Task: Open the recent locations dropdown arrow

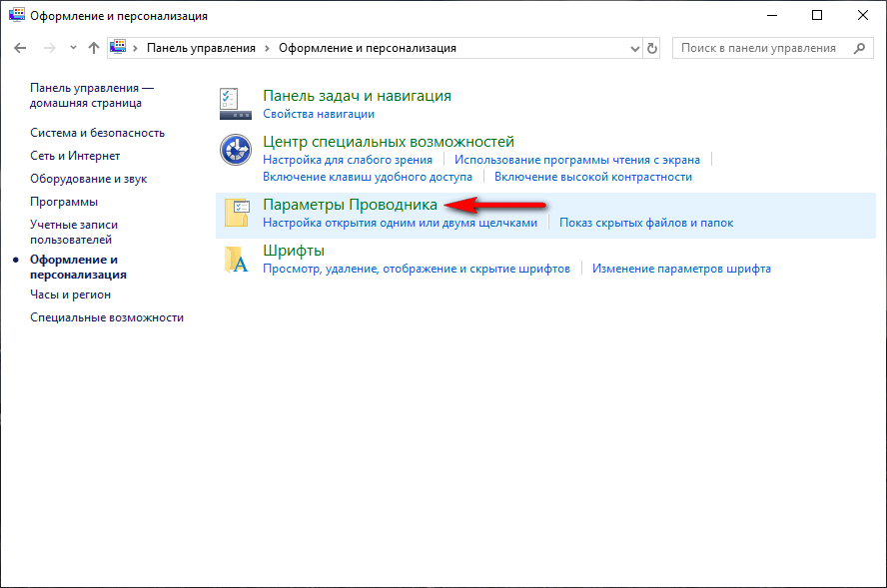Action: click(x=73, y=48)
